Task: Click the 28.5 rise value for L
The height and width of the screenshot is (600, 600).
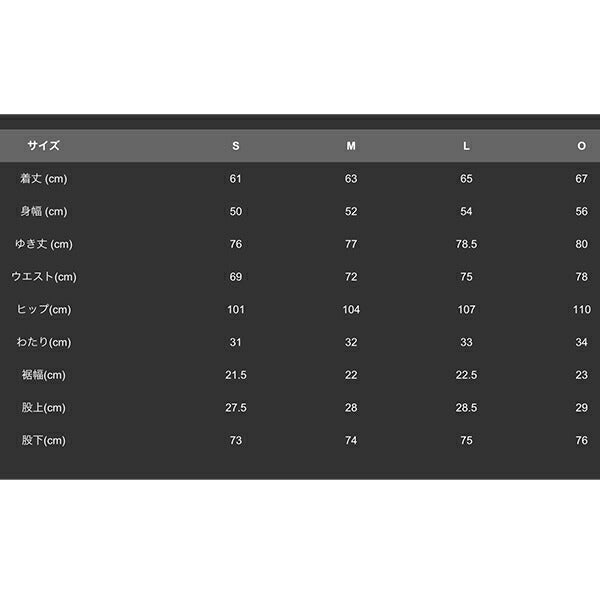Action: tap(466, 408)
